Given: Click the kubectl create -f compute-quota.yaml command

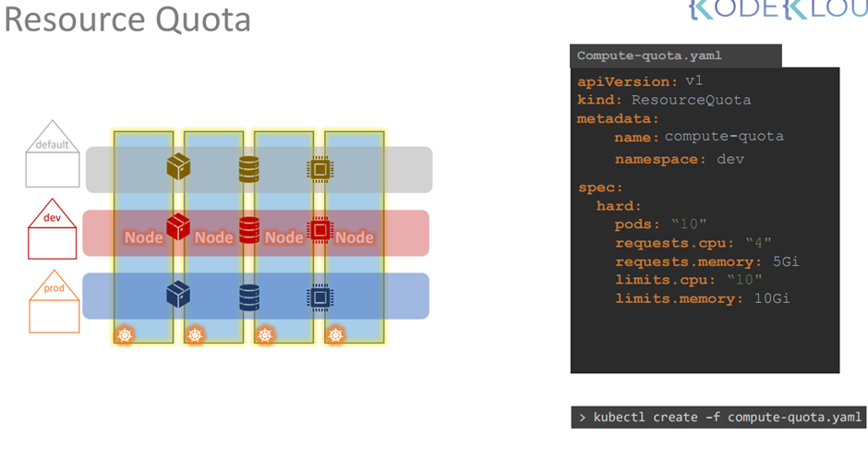Looking at the screenshot, I should 718,418.
